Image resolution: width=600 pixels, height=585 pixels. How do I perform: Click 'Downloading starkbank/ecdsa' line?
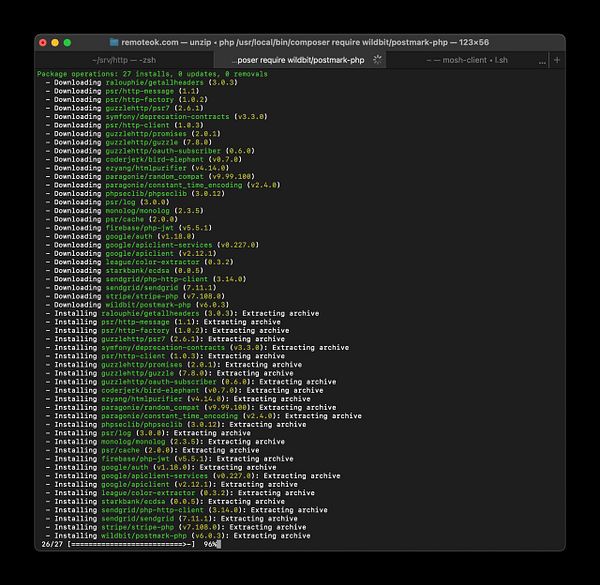click(x=125, y=271)
